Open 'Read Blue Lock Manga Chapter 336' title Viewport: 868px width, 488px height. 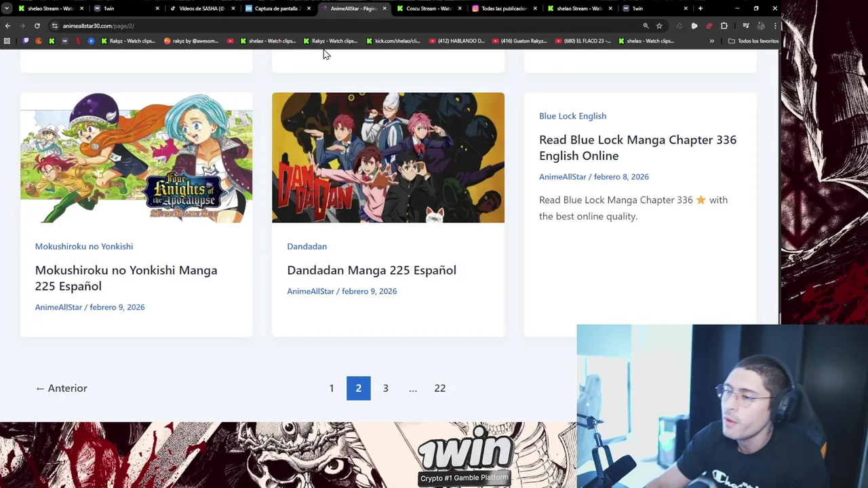coord(637,147)
